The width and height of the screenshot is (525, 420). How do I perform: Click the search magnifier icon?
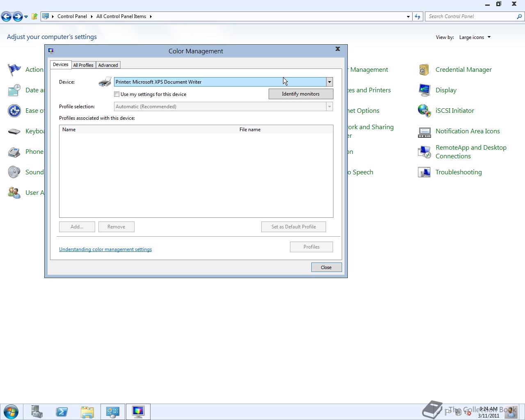coord(520,16)
